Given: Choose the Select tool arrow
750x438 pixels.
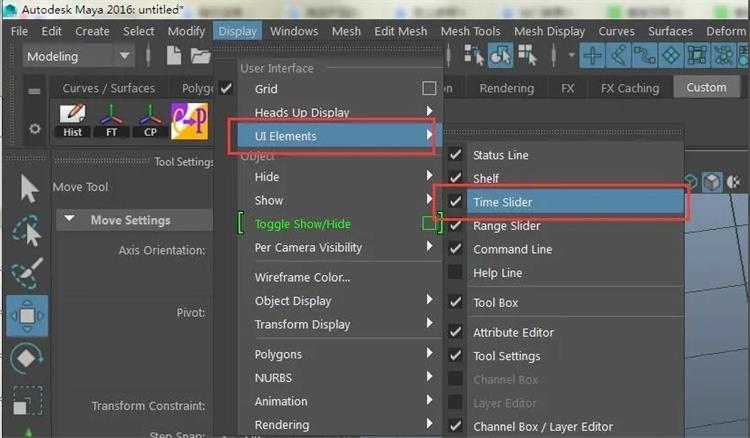Looking at the screenshot, I should pyautogui.click(x=28, y=189).
